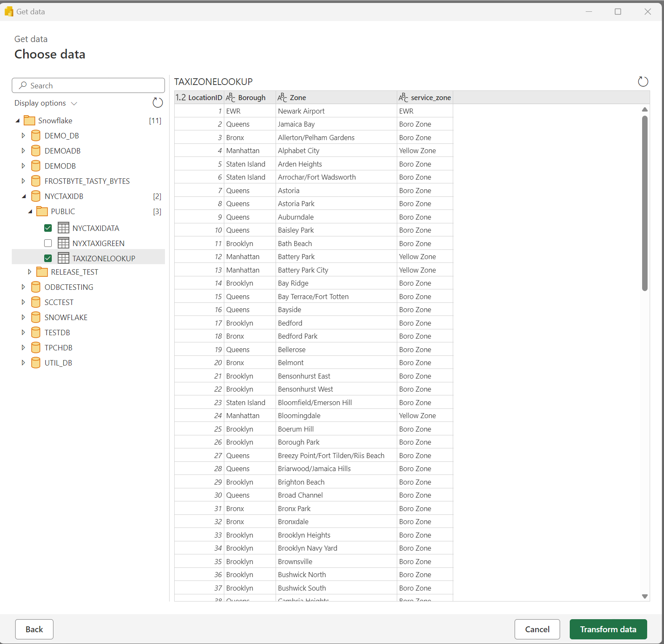Click the 'Bushwick South' zone cell
The width and height of the screenshot is (664, 644).
click(336, 588)
